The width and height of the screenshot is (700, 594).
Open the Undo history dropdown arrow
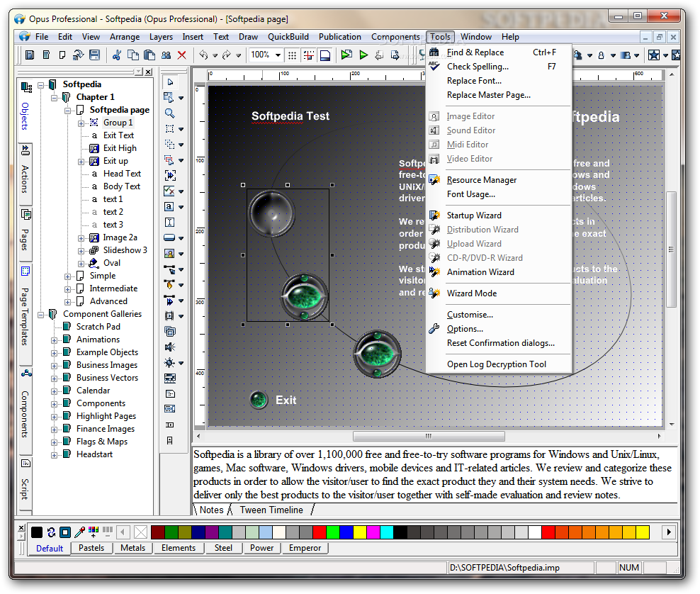click(x=215, y=55)
